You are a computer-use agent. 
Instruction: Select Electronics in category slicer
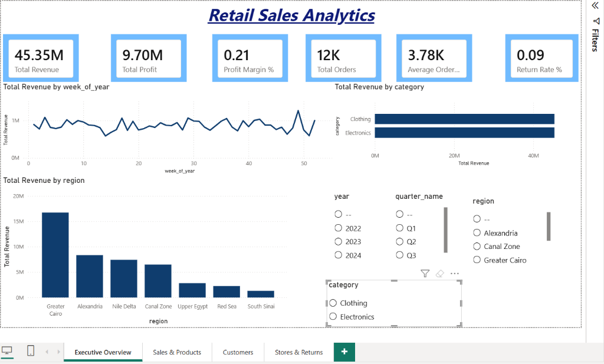(x=333, y=316)
